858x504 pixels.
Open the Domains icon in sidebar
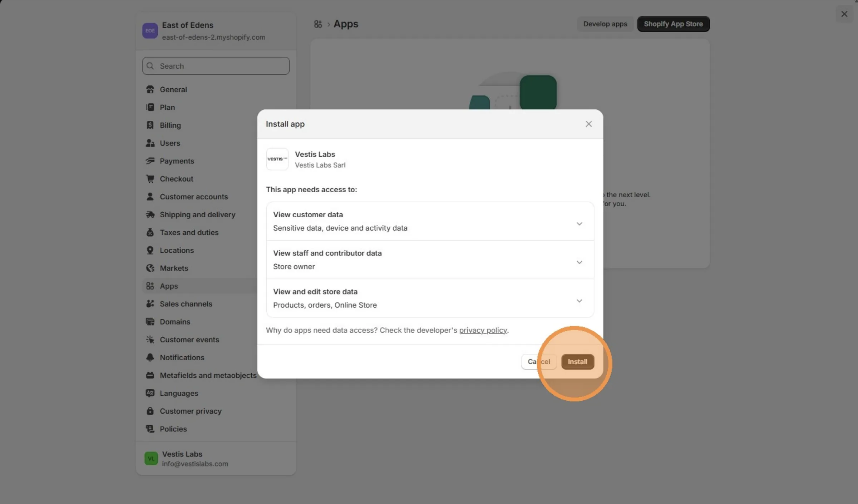pos(150,322)
